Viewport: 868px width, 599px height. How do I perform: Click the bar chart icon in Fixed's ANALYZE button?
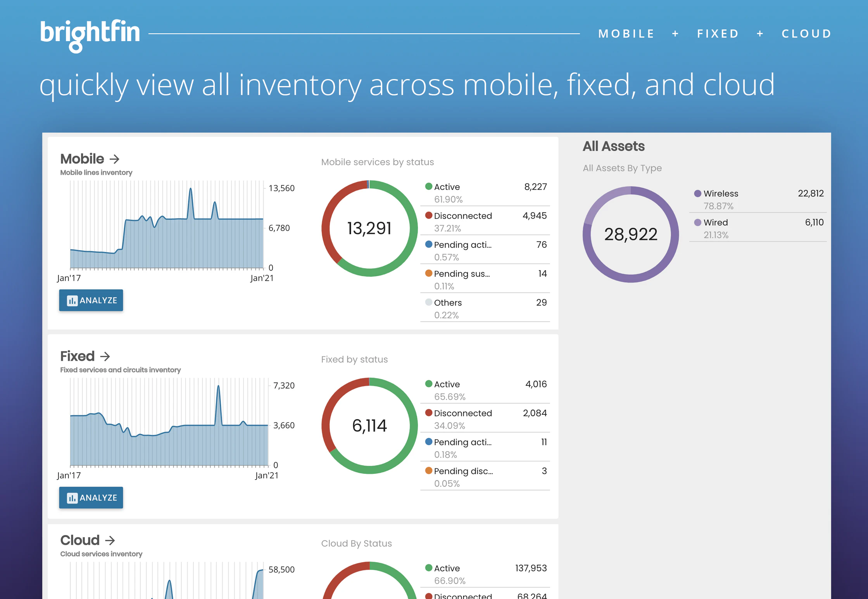(x=72, y=498)
